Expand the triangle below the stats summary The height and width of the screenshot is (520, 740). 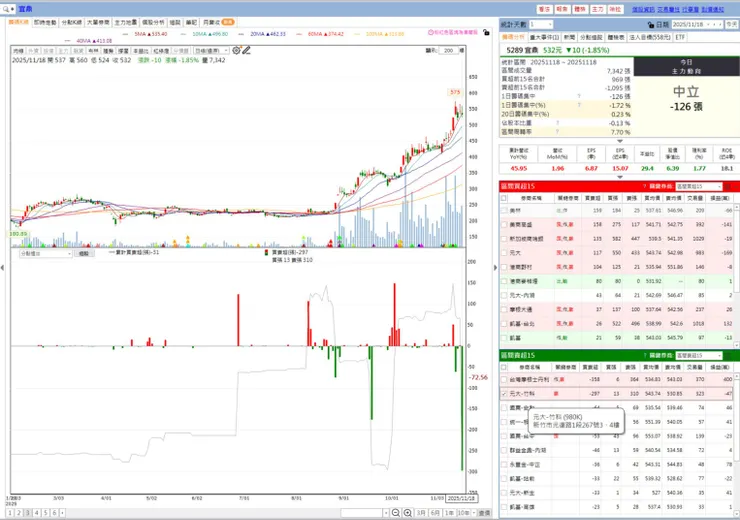pyautogui.click(x=620, y=141)
